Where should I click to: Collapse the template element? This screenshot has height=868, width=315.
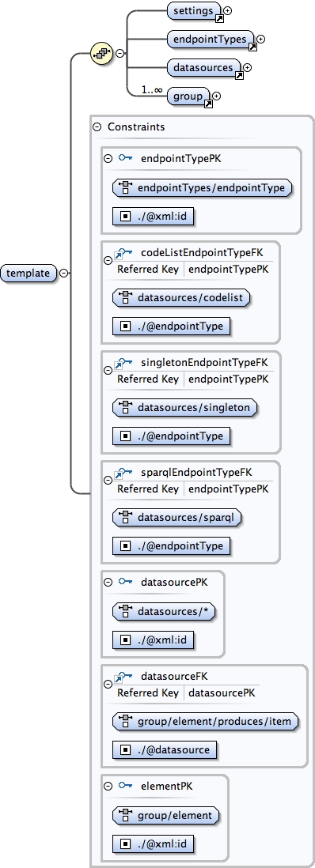pos(64,273)
